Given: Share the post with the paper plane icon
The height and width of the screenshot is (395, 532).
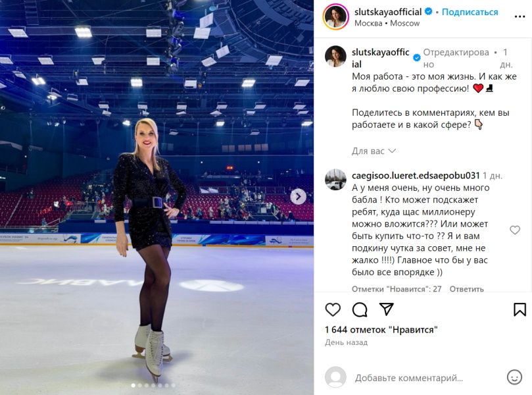Looking at the screenshot, I should tap(387, 309).
